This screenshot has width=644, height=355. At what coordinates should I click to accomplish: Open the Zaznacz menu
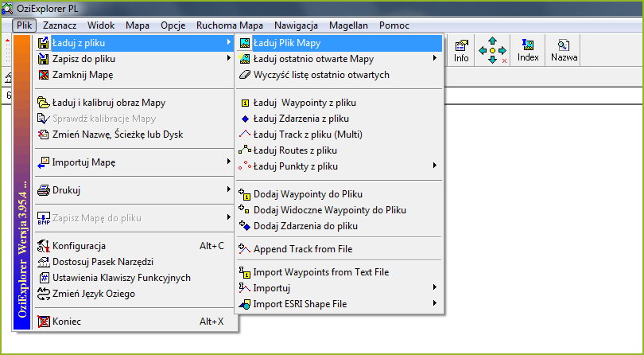(60, 25)
